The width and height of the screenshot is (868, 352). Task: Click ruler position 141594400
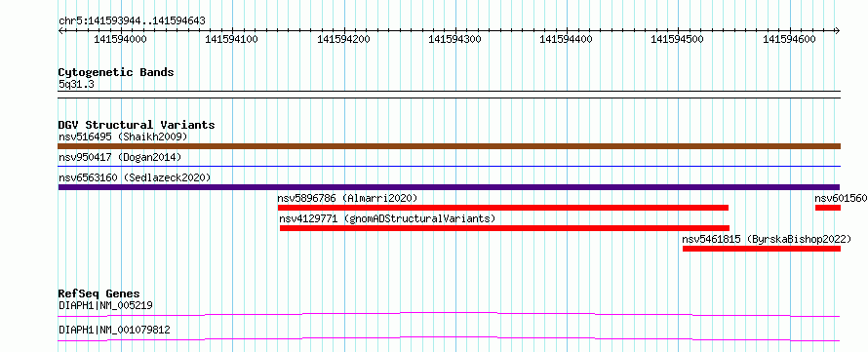(566, 39)
